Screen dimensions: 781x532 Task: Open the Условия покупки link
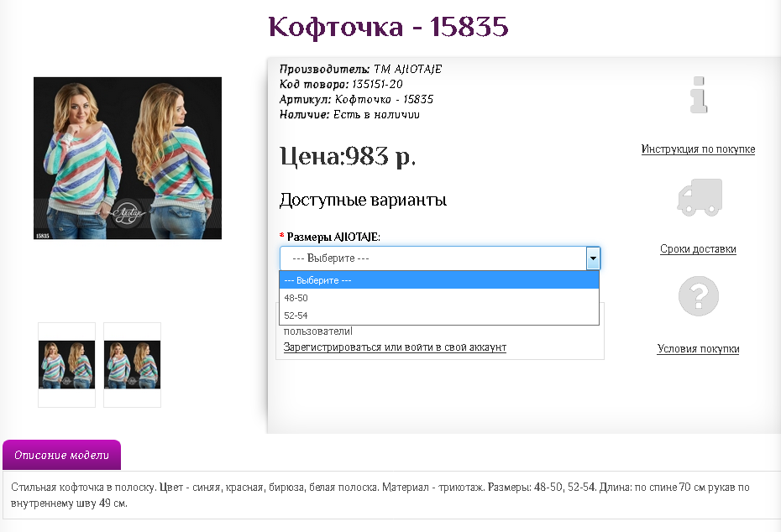click(x=698, y=349)
